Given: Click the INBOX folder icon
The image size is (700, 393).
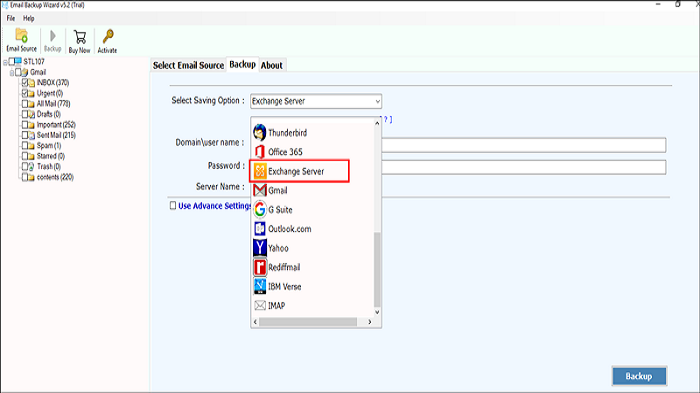Looking at the screenshot, I should (32, 83).
